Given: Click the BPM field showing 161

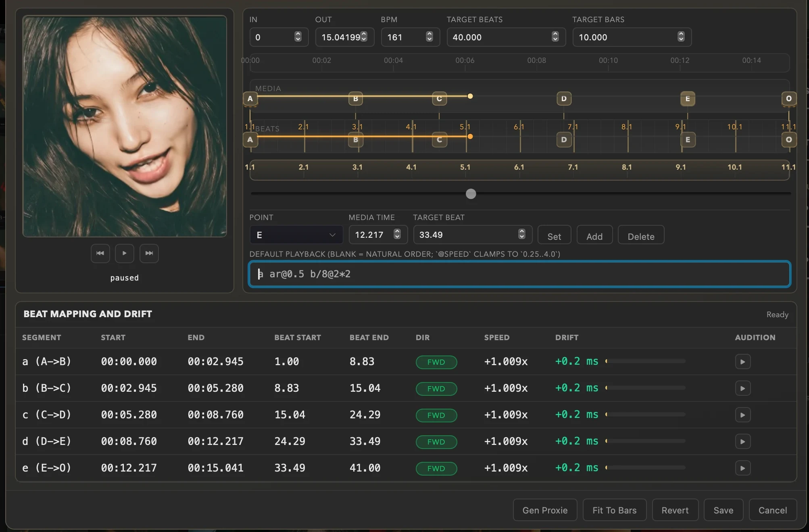Looking at the screenshot, I should coord(411,37).
